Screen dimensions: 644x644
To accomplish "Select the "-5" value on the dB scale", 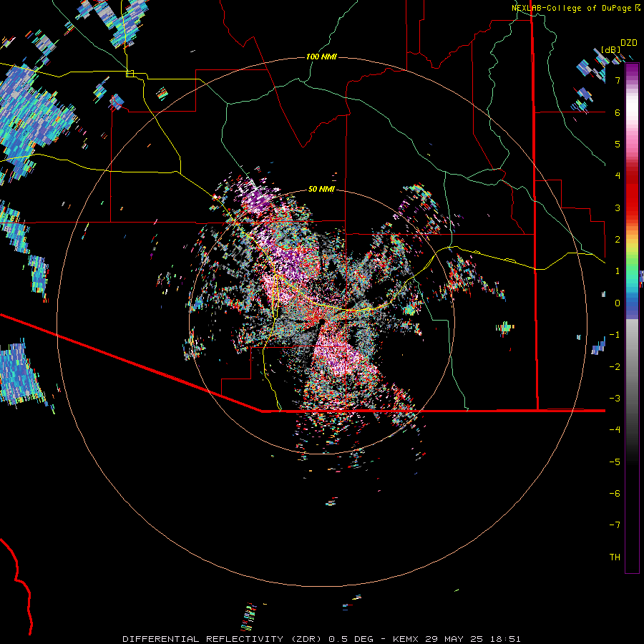I will click(615, 462).
